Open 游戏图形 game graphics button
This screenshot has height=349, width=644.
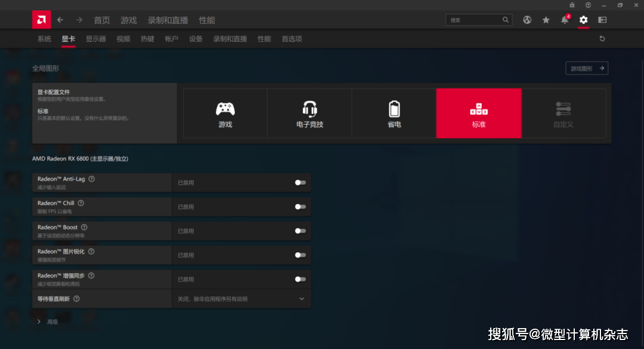pyautogui.click(x=587, y=68)
